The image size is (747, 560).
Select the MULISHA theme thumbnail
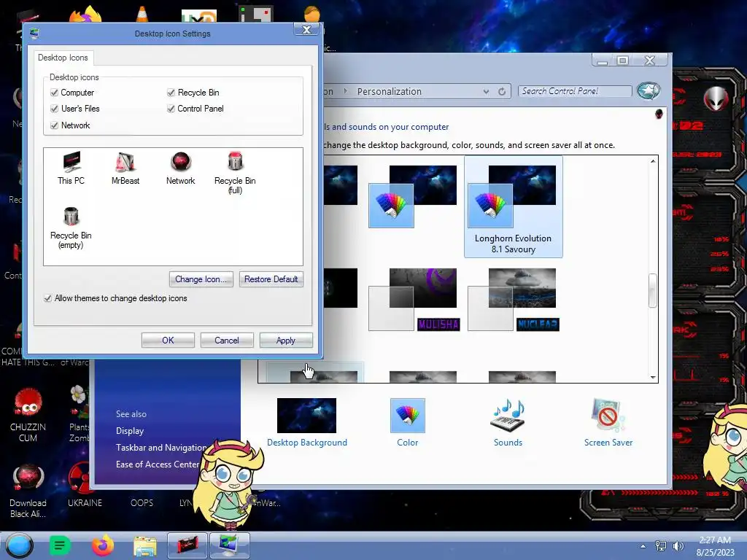coord(414,300)
